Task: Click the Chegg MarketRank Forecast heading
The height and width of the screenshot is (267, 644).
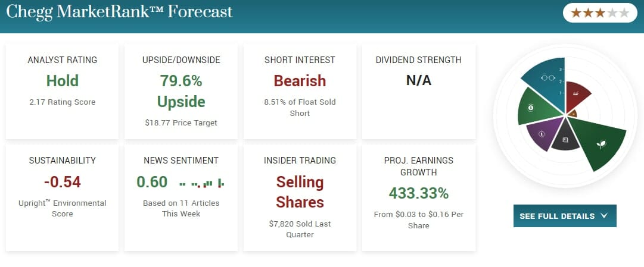Action: [119, 11]
